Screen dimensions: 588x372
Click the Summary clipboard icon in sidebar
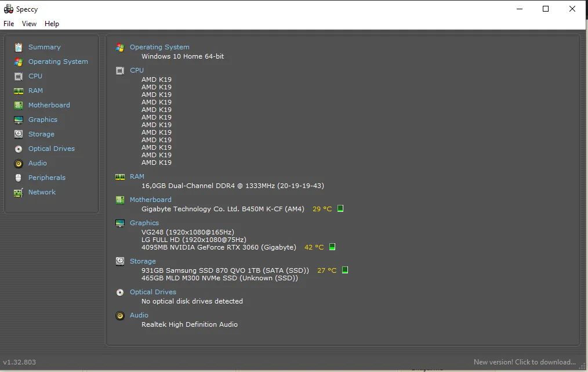(x=19, y=47)
